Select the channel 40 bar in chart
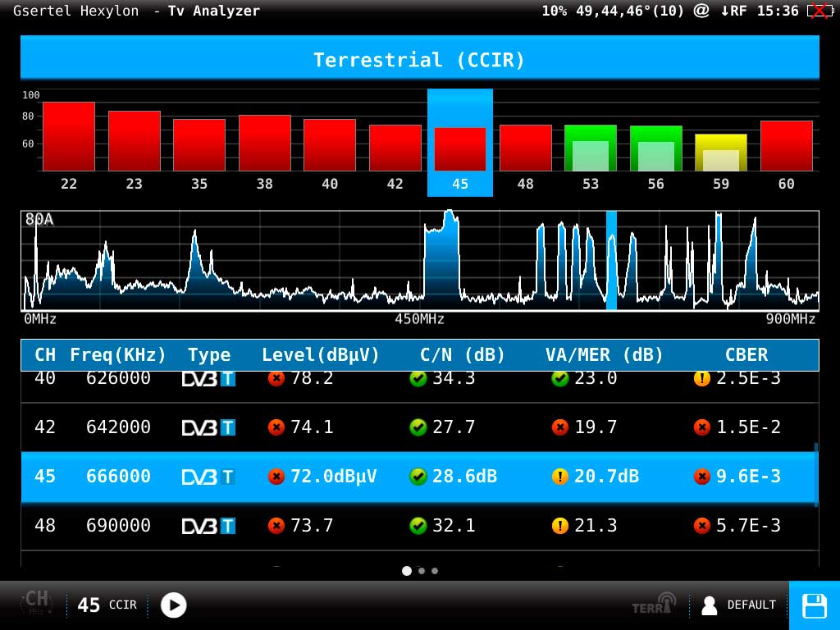This screenshot has width=840, height=630. pyautogui.click(x=330, y=145)
